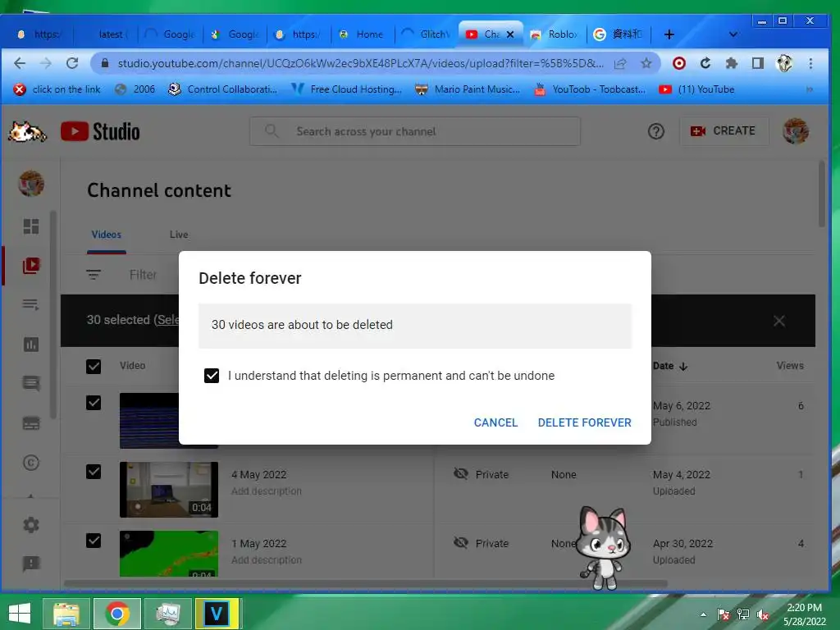Uncheck the 4 May 2022 video checkbox
Viewport: 840px width, 630px height.
pyautogui.click(x=94, y=472)
